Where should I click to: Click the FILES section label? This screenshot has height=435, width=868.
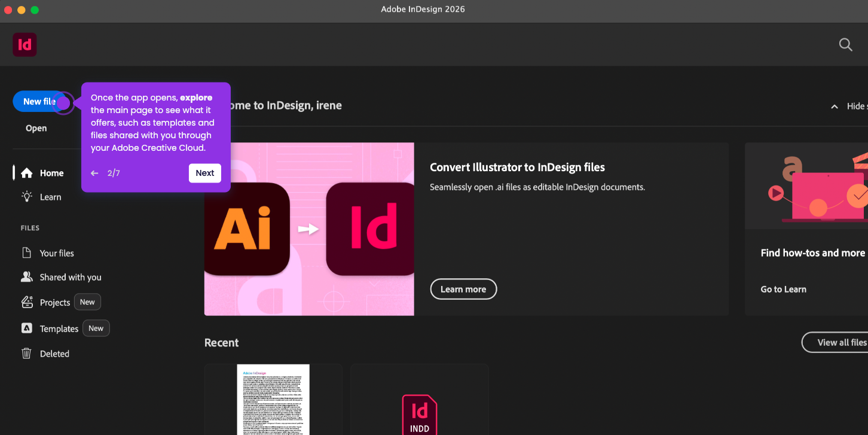pos(30,228)
